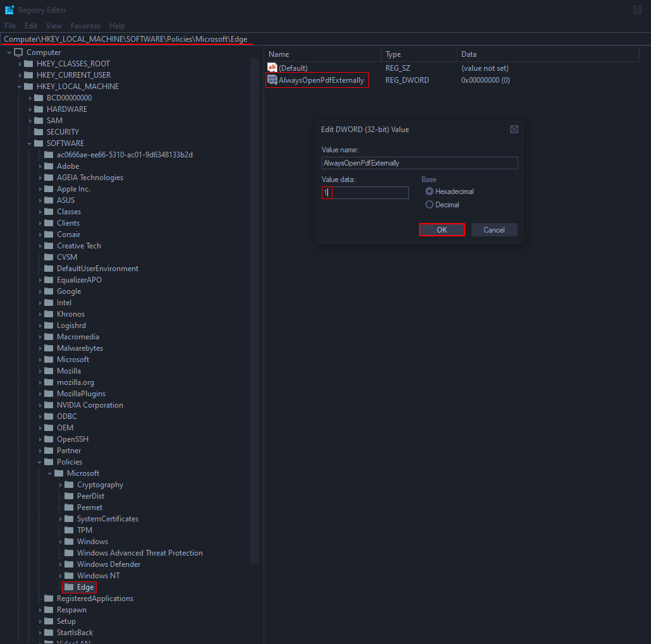This screenshot has height=644, width=651.
Task: Click the (Default) string value icon
Action: pos(272,68)
